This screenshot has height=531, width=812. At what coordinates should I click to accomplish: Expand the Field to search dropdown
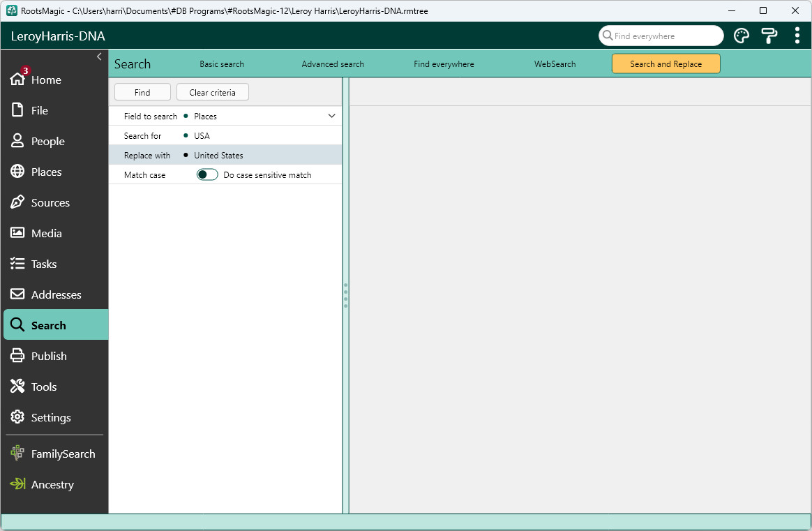coord(332,116)
